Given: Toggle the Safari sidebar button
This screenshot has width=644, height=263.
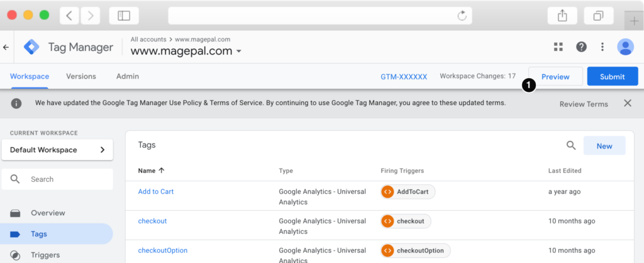Looking at the screenshot, I should (x=124, y=16).
